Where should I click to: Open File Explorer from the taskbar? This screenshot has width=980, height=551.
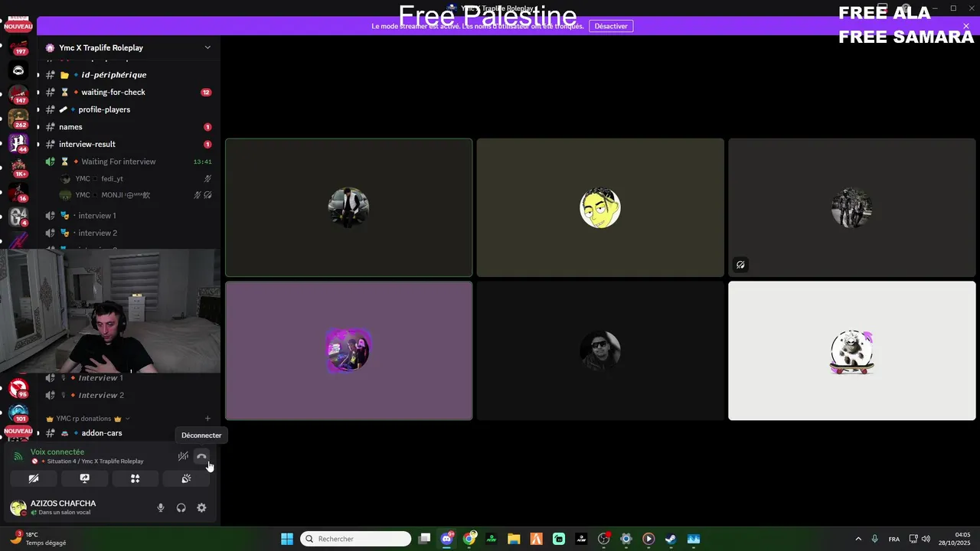[514, 539]
